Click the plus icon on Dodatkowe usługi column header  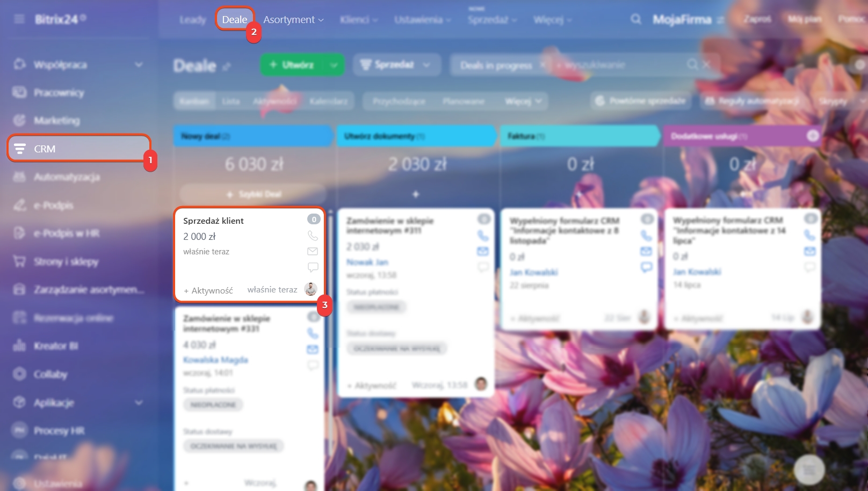813,136
